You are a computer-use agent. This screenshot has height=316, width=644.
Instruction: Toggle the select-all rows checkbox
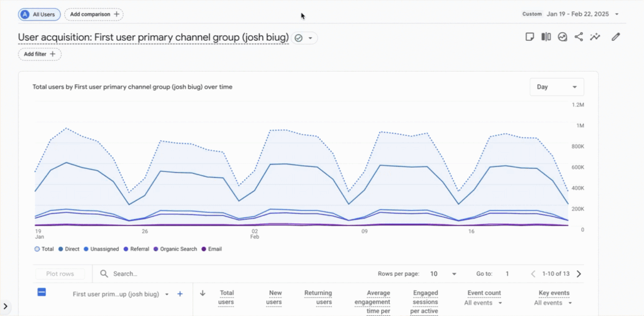coord(42,292)
